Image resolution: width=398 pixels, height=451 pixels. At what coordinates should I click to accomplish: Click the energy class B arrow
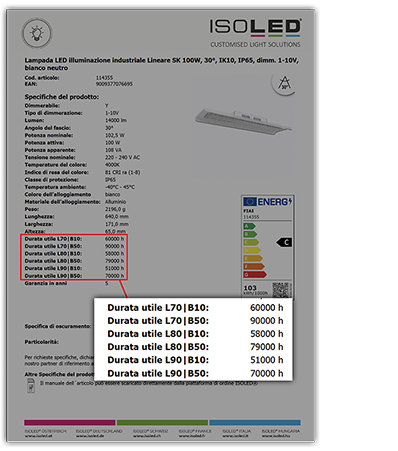click(250, 234)
